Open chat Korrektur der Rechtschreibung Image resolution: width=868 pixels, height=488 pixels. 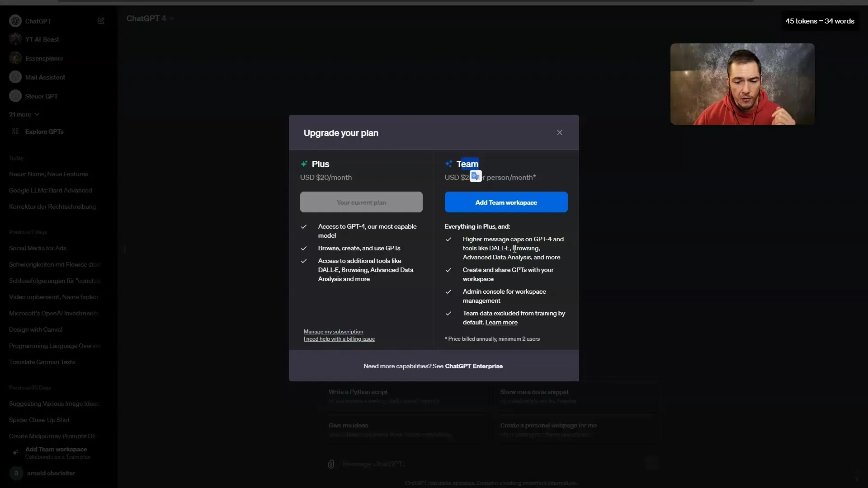(52, 206)
